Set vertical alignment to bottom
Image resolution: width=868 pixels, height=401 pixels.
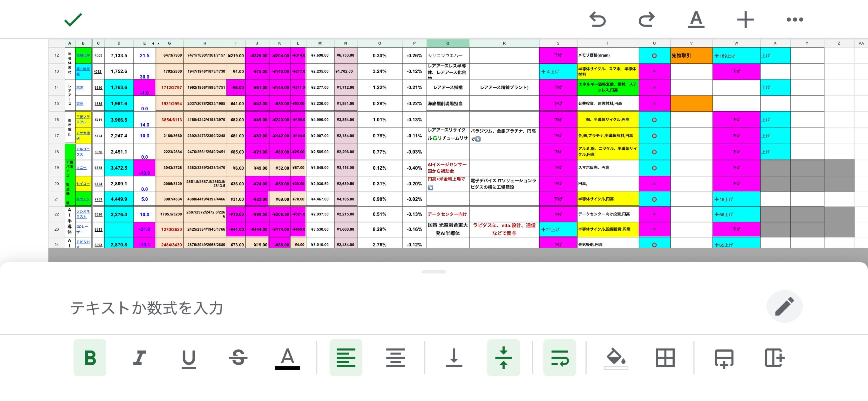click(454, 358)
